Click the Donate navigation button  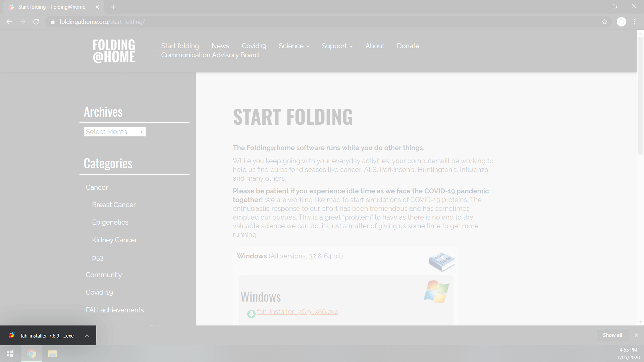click(x=408, y=46)
